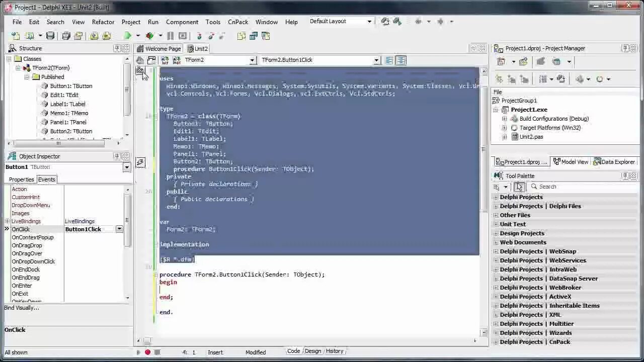Toggle the Tool Palette category filter button
The width and height of the screenshot is (644, 362).
520,187
